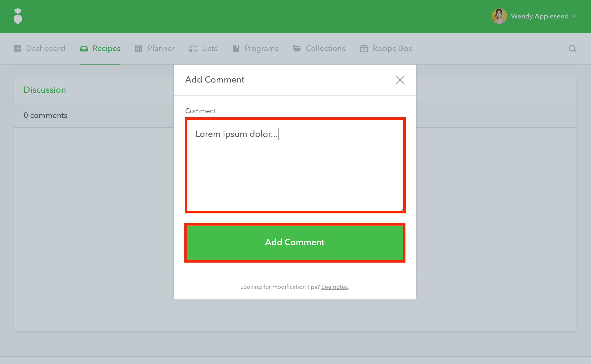Click the Programs bookmark icon

click(236, 49)
